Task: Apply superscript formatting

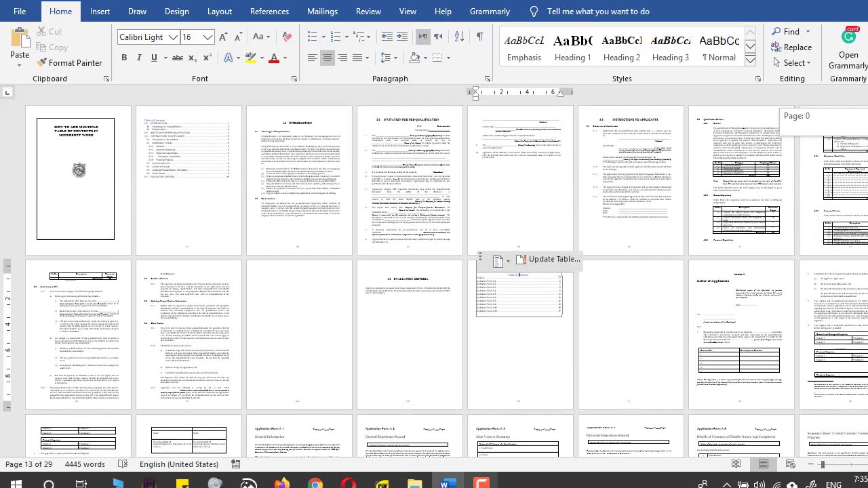Action: click(207, 58)
